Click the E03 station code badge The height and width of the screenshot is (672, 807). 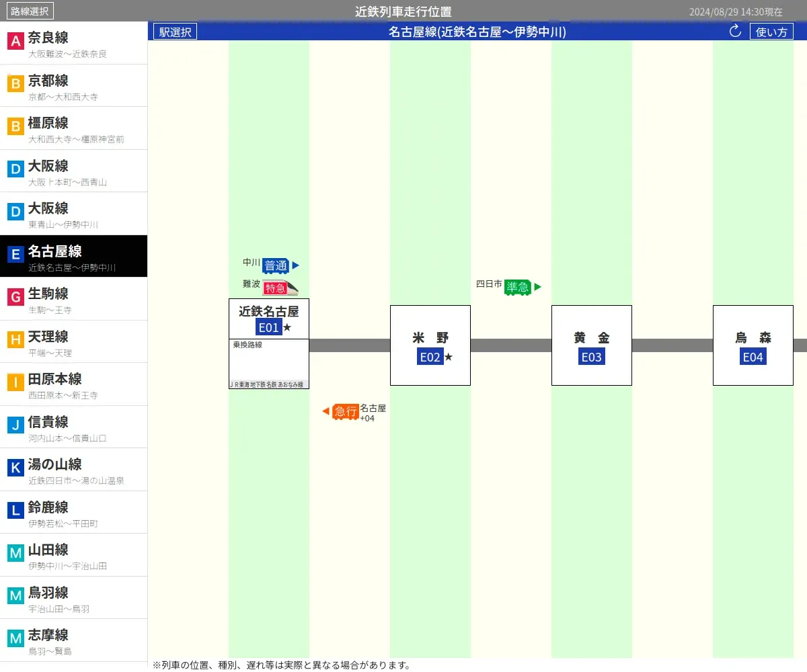point(591,357)
